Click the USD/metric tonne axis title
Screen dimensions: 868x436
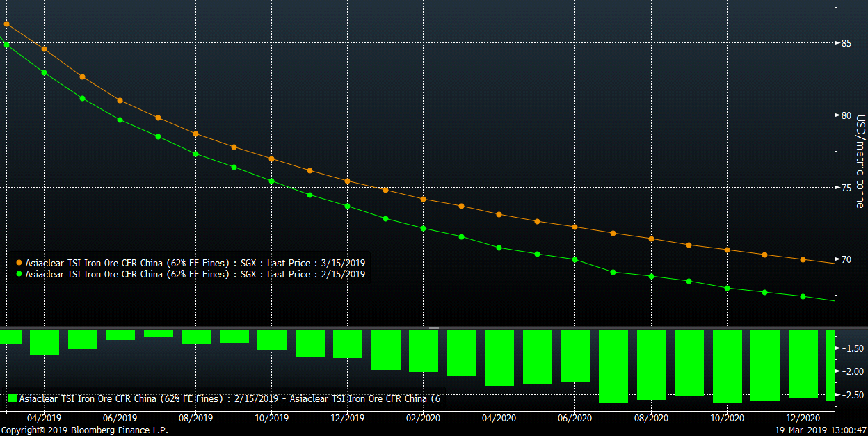[860, 161]
